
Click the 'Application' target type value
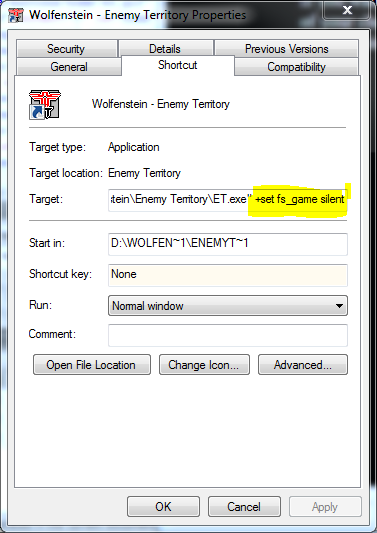coord(134,147)
